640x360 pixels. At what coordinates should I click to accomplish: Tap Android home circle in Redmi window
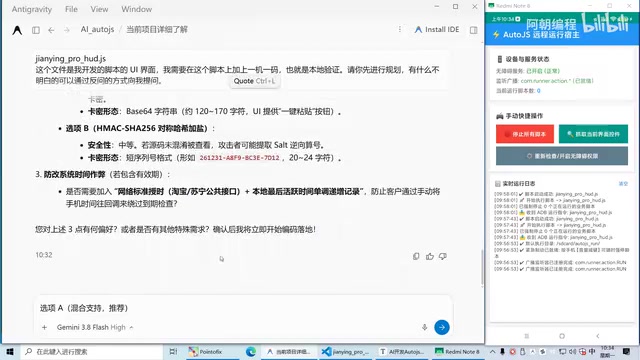pos(562,336)
